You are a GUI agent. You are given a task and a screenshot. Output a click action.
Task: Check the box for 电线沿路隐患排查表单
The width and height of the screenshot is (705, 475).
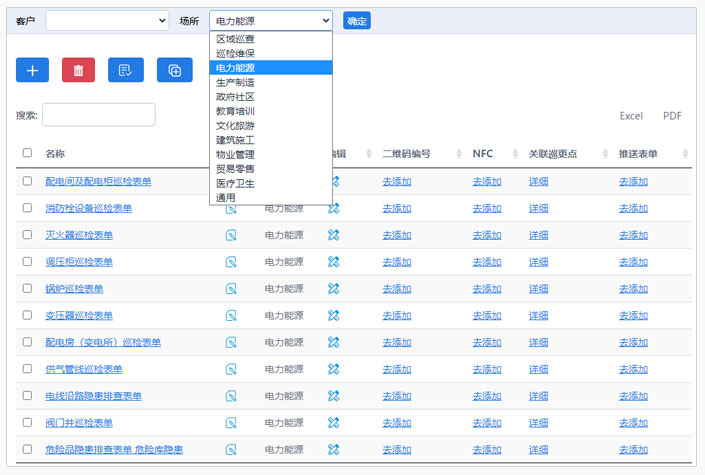(x=27, y=396)
